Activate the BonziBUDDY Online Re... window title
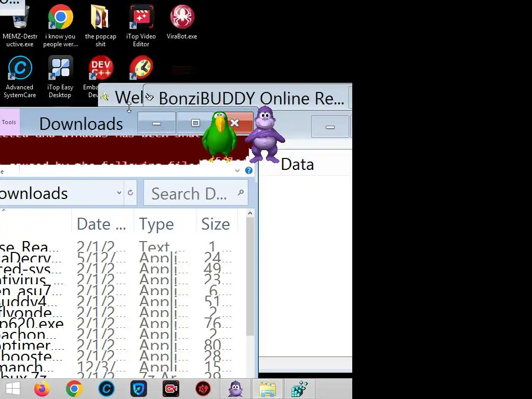This screenshot has height=399, width=532. [251, 98]
